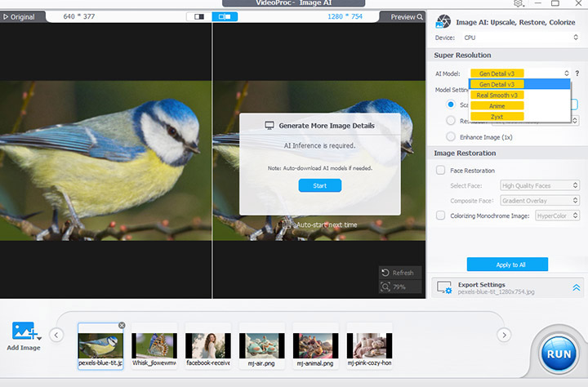Viewport: 588px width, 387px height.
Task: Select the Resolution radio button
Action: [x=451, y=121]
